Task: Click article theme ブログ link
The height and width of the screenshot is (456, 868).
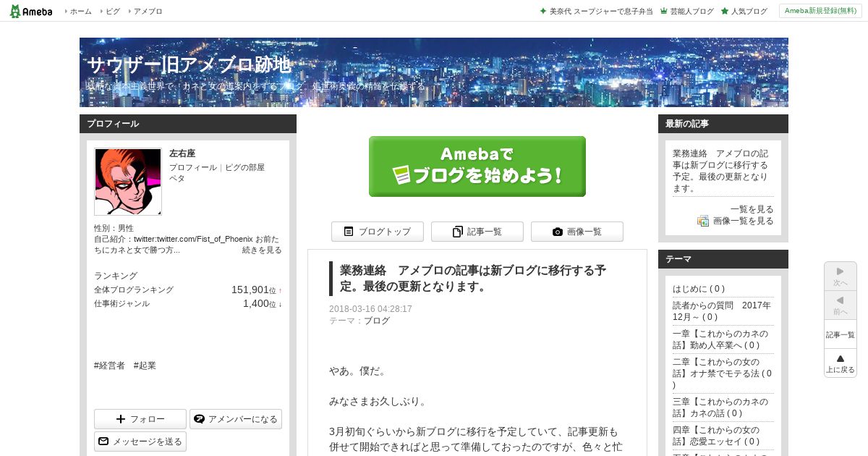Action: click(377, 321)
